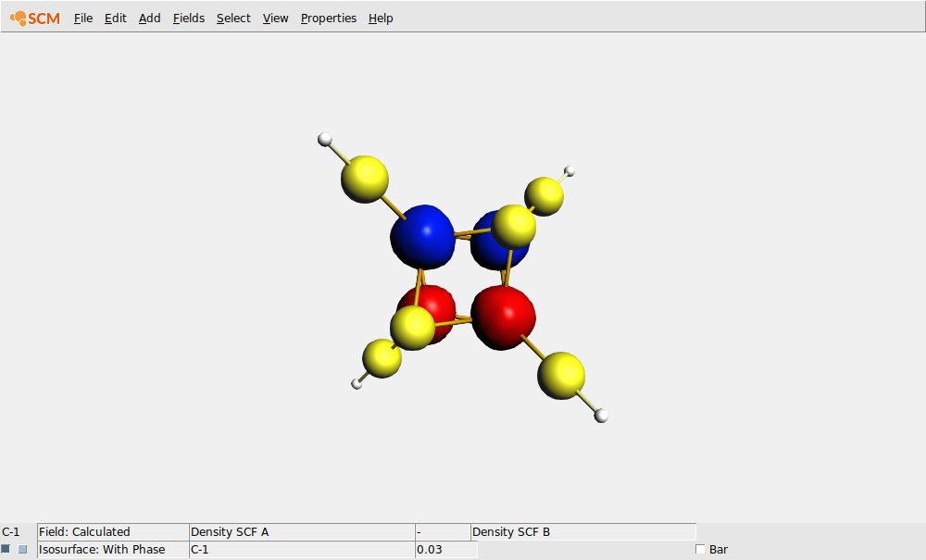Open the File menu
926x560 pixels.
(x=82, y=18)
